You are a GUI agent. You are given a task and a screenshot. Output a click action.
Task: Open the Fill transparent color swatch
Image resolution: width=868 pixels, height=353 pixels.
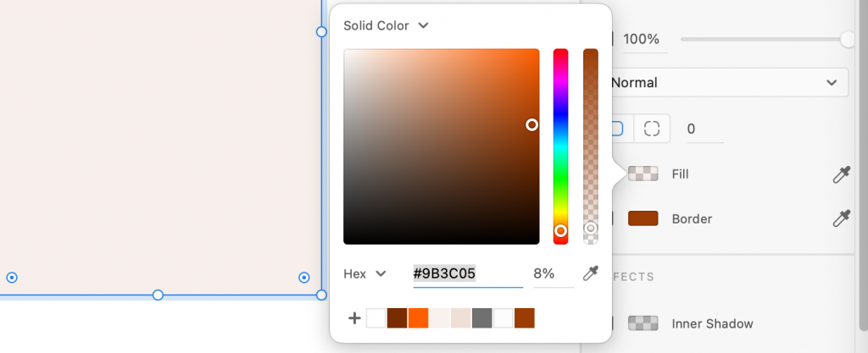click(643, 174)
